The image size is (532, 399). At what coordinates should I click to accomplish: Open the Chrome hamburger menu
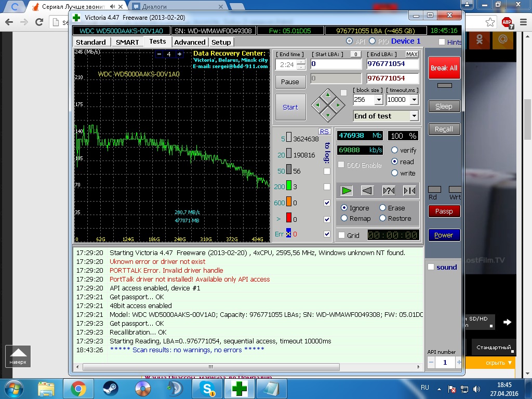point(524,22)
